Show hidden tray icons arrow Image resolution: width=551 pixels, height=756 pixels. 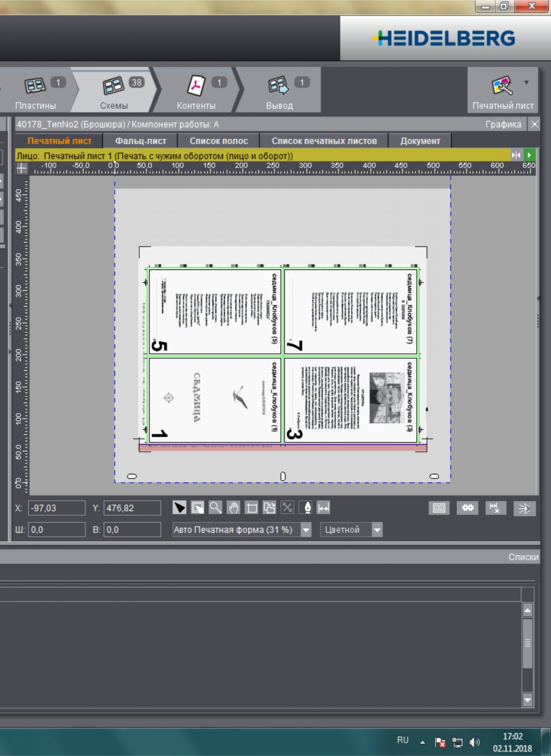423,742
